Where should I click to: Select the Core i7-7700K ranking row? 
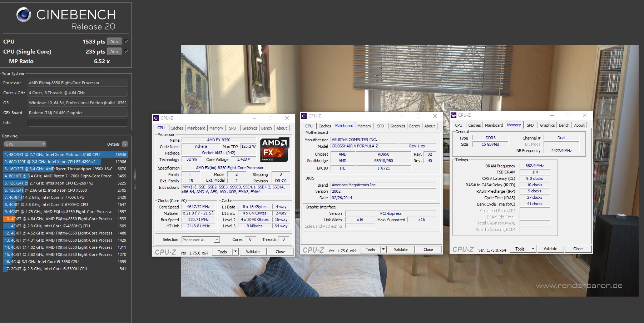pos(65,197)
